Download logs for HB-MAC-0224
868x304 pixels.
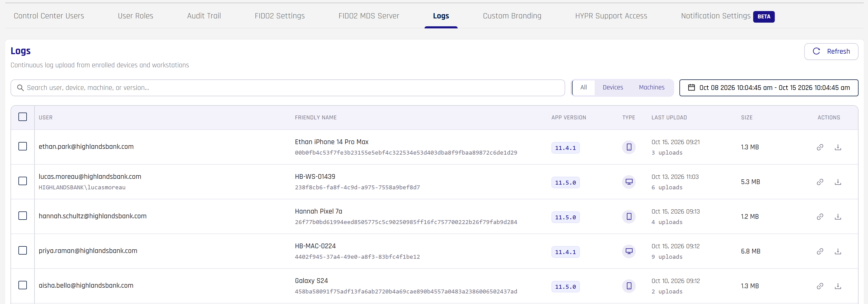[838, 251]
